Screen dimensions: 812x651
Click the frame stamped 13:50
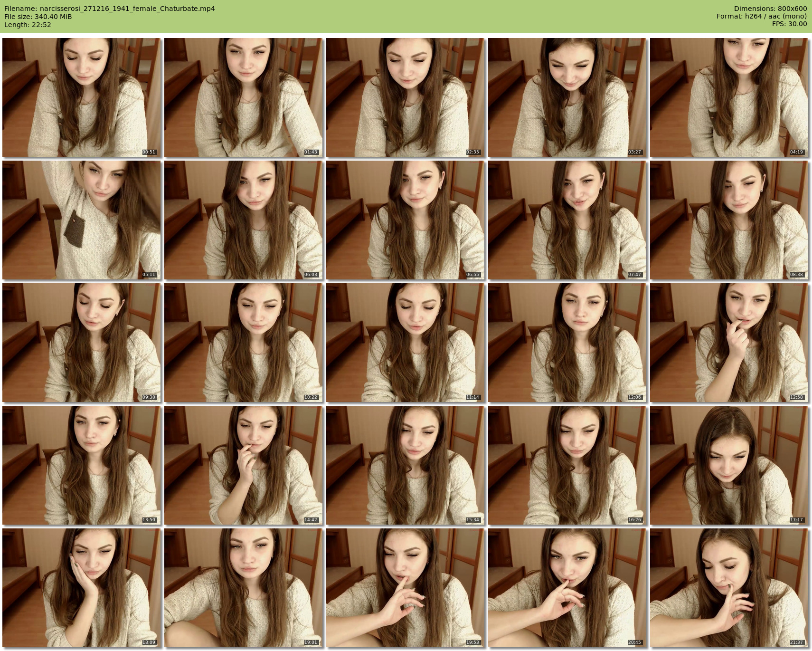coord(82,465)
